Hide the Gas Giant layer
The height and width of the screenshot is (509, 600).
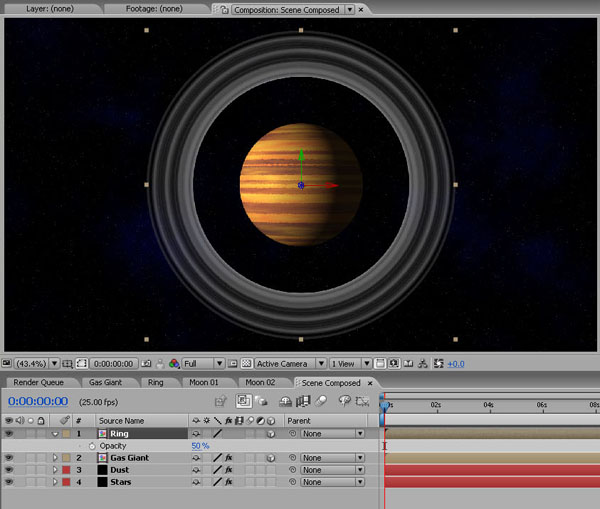(9, 458)
